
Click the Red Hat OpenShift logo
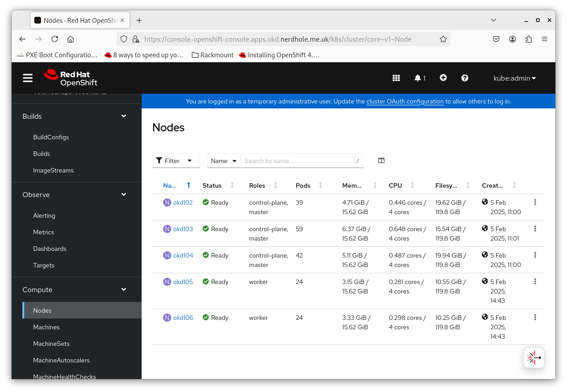(71, 78)
